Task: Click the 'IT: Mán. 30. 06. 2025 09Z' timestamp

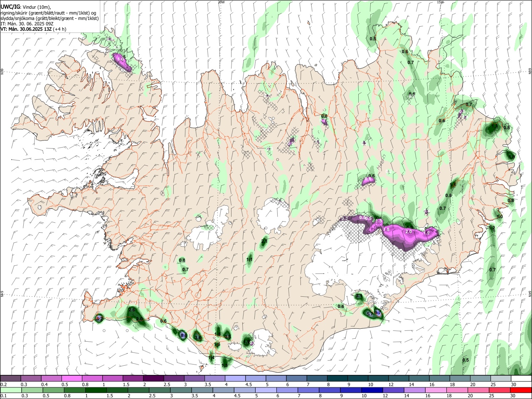Action: point(27,24)
